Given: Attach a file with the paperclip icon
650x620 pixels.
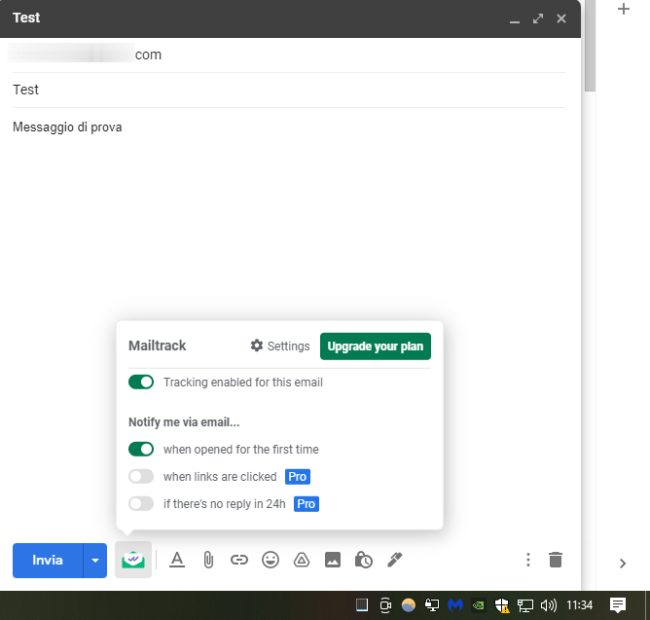Looking at the screenshot, I should tap(208, 560).
